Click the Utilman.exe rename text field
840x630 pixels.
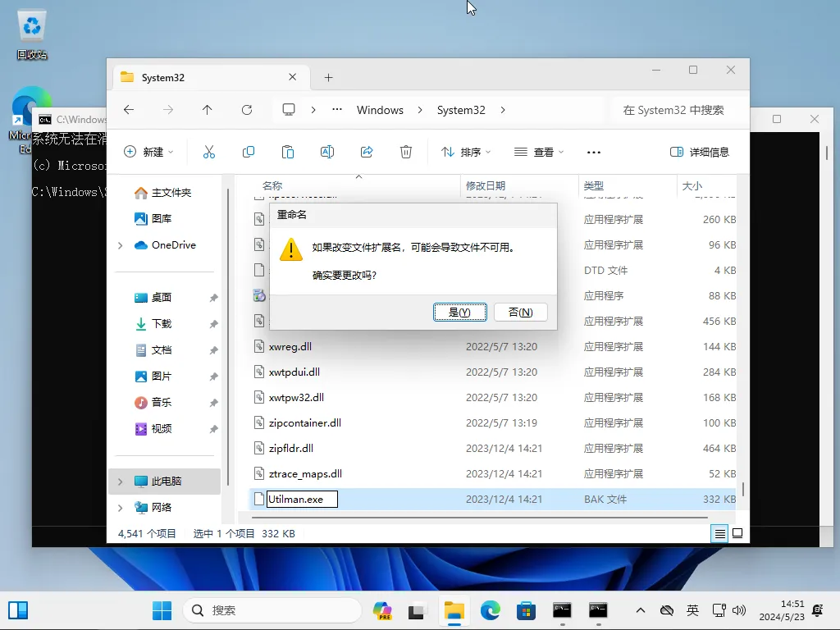coord(302,500)
